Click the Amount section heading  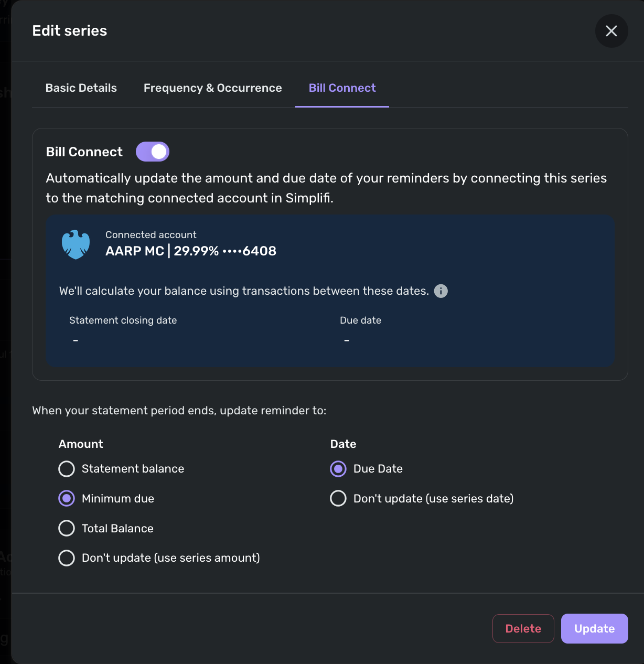81,444
